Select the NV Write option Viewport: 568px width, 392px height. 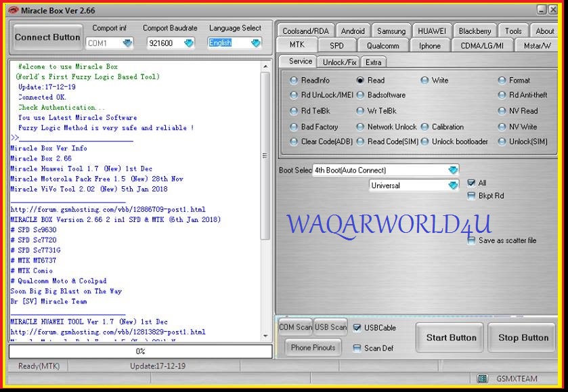pos(502,127)
